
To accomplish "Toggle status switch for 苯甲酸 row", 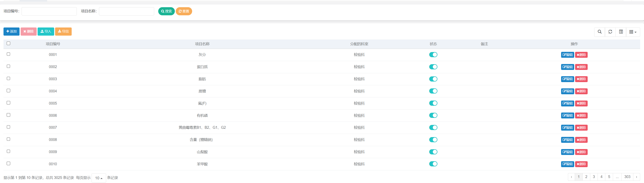I will (433, 164).
